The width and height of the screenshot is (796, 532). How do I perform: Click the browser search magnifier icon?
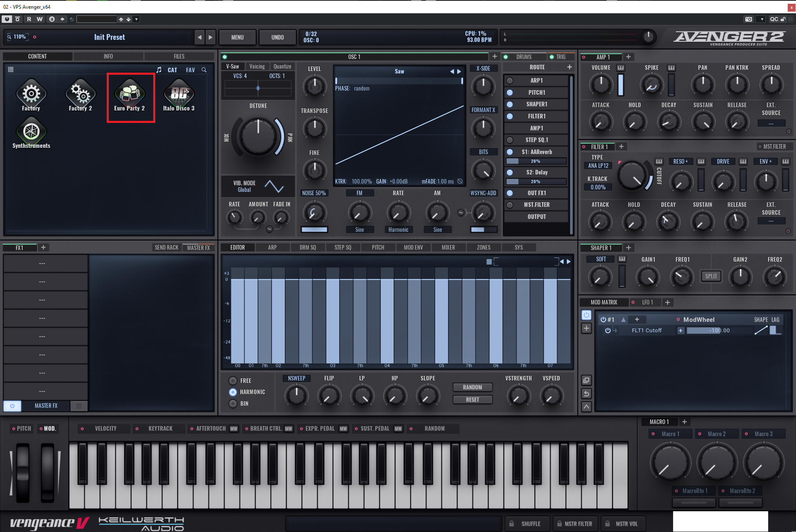click(204, 70)
